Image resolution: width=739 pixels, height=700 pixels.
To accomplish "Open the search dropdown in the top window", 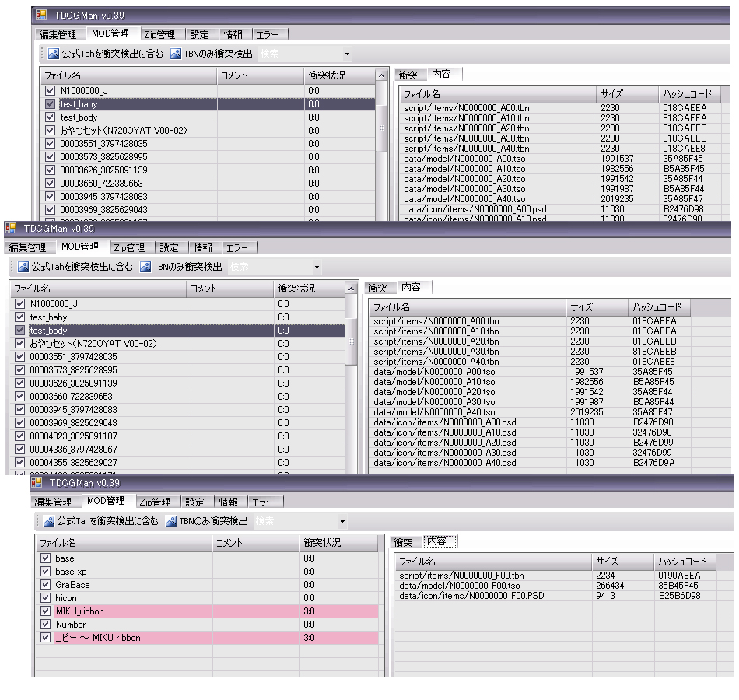I will pyautogui.click(x=347, y=55).
